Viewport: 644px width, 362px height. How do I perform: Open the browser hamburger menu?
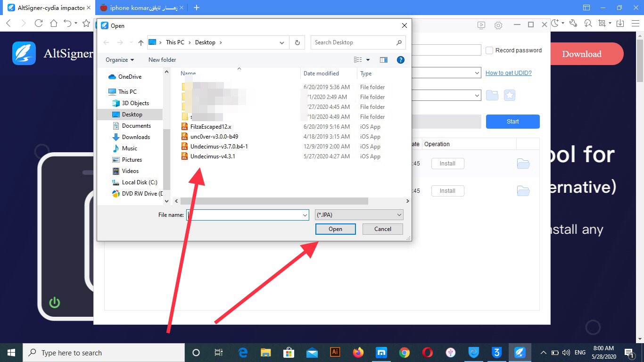(635, 23)
